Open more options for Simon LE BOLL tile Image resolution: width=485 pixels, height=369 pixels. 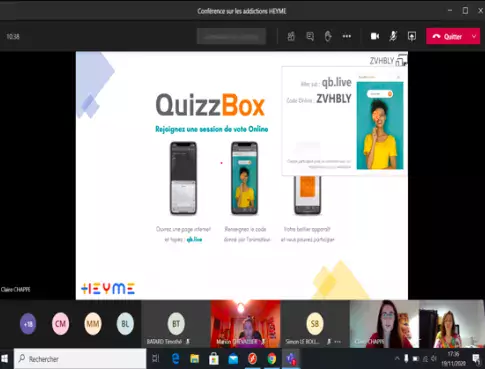[x=337, y=342]
